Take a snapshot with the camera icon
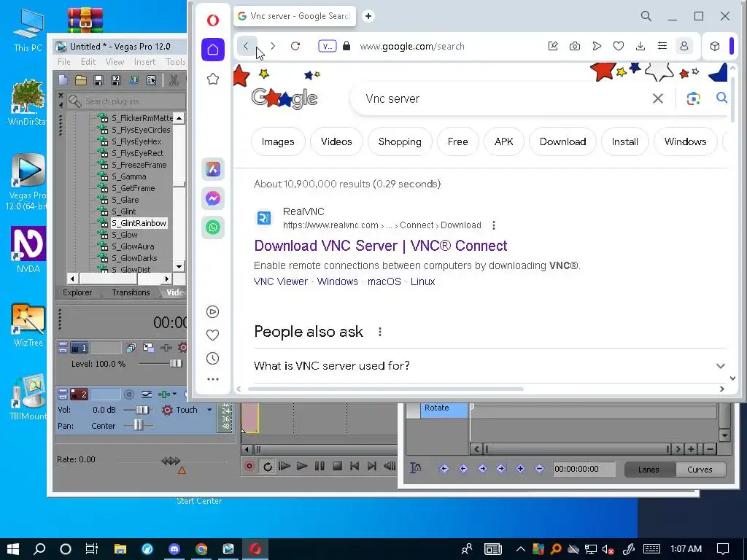 (x=575, y=46)
